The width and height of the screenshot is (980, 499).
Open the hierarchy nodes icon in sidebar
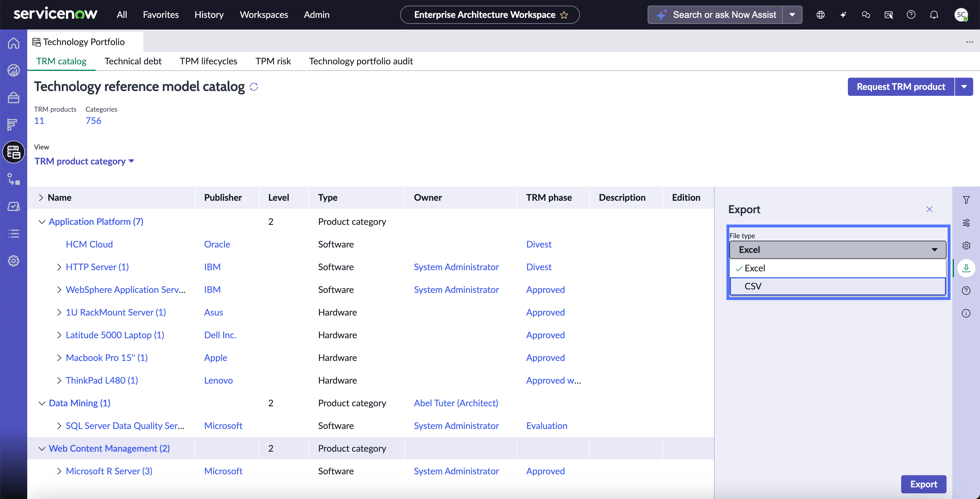tap(14, 179)
